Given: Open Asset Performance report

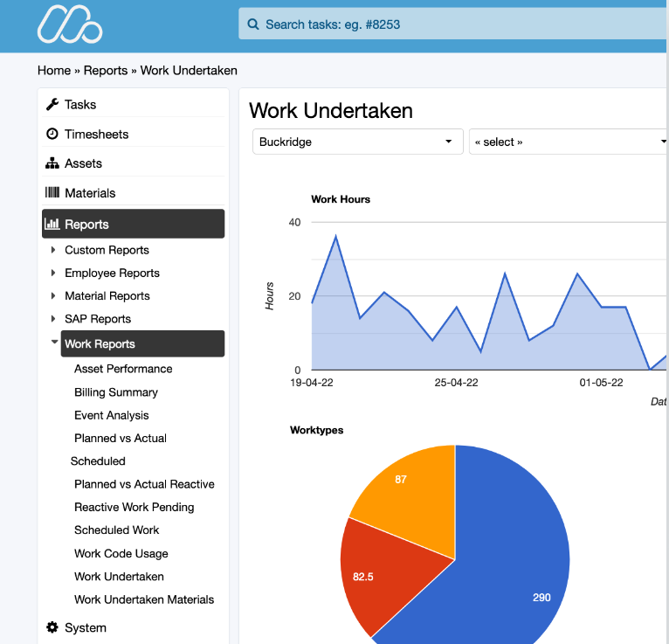Looking at the screenshot, I should coord(123,369).
